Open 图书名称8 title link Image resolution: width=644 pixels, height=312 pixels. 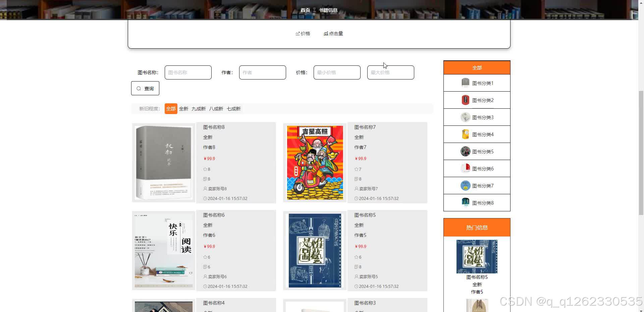point(214,127)
